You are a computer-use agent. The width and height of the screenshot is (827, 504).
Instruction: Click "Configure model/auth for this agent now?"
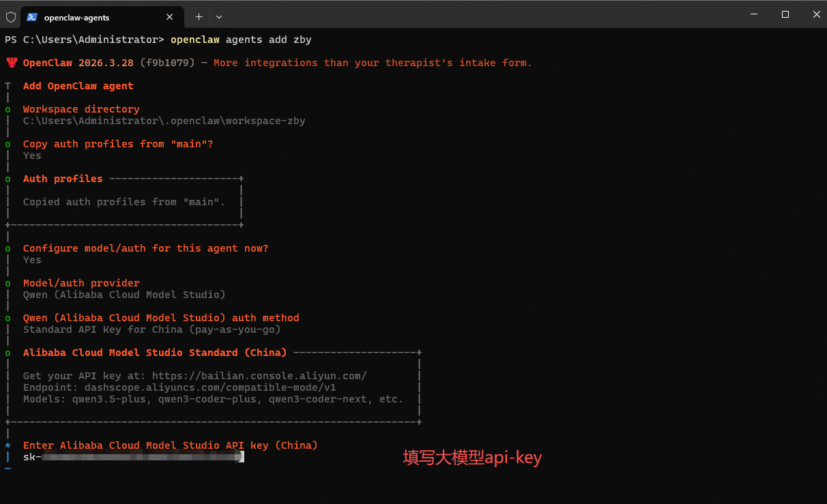click(x=145, y=248)
